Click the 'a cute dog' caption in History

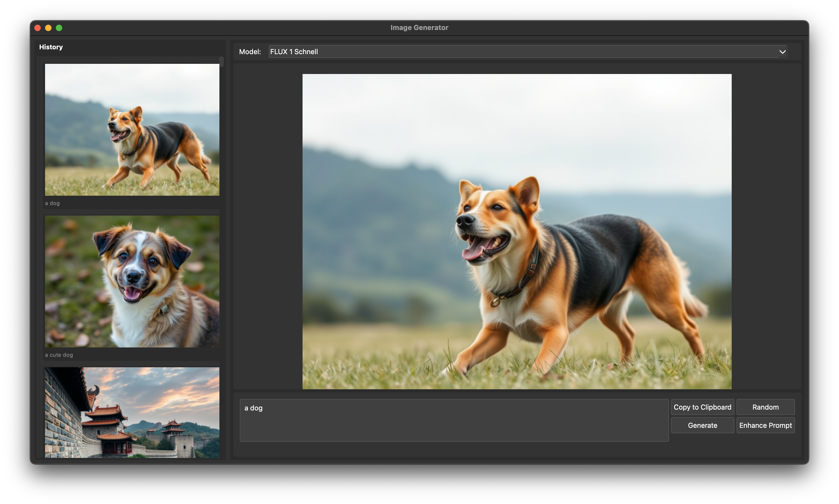point(59,355)
